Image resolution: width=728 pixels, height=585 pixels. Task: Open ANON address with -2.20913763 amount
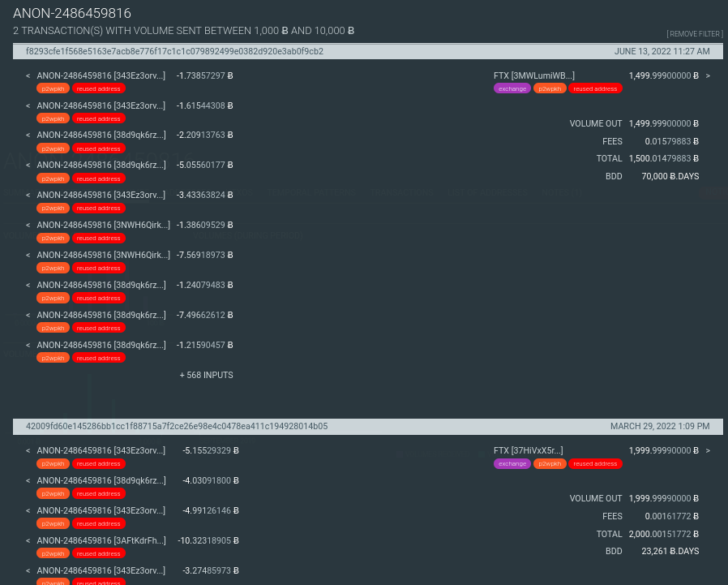(x=101, y=135)
